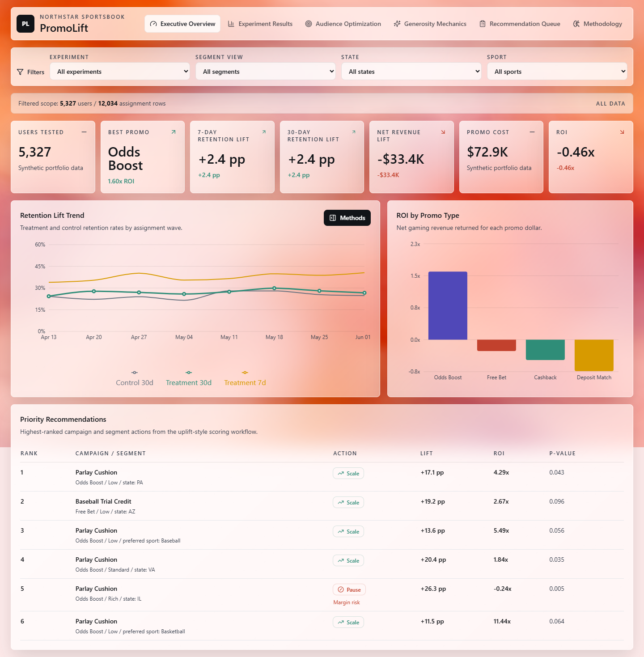
Task: Open the Audience Optimization tab
Action: [x=343, y=24]
